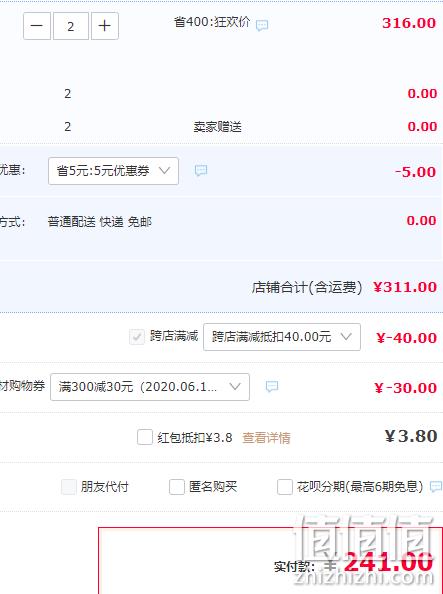Click the 省400:狂欢价 promotion text
This screenshot has height=594, width=443.
coord(212,22)
